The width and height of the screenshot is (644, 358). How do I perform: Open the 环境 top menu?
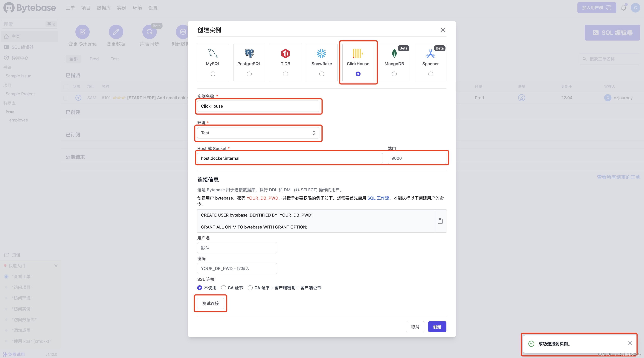[137, 8]
